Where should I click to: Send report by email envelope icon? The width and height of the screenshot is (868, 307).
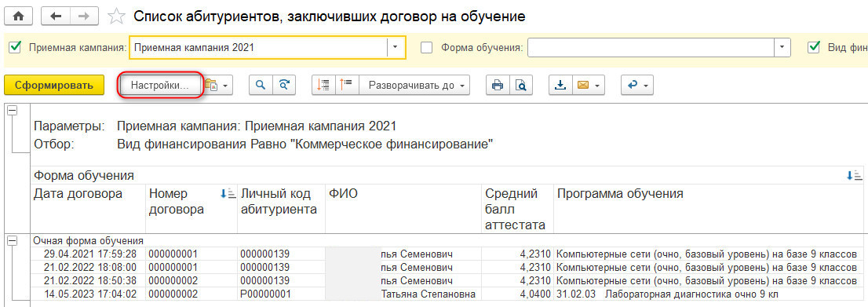[582, 86]
